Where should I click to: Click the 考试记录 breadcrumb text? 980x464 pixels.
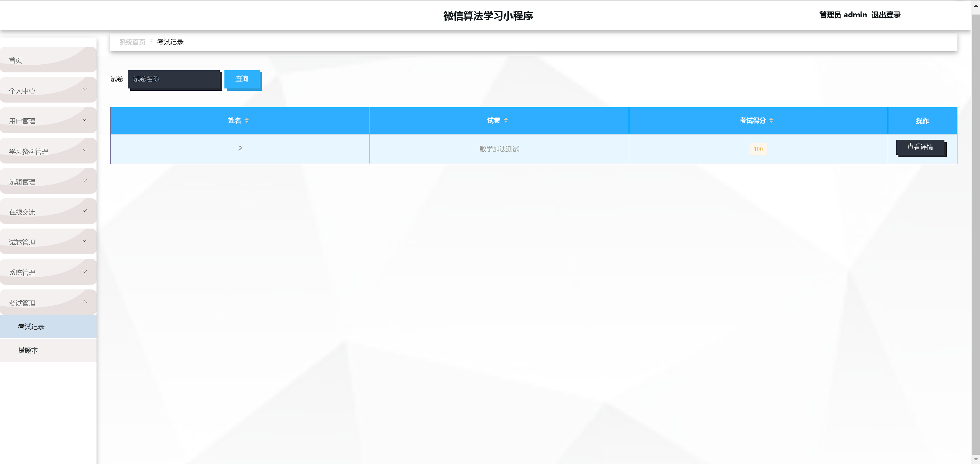[170, 42]
